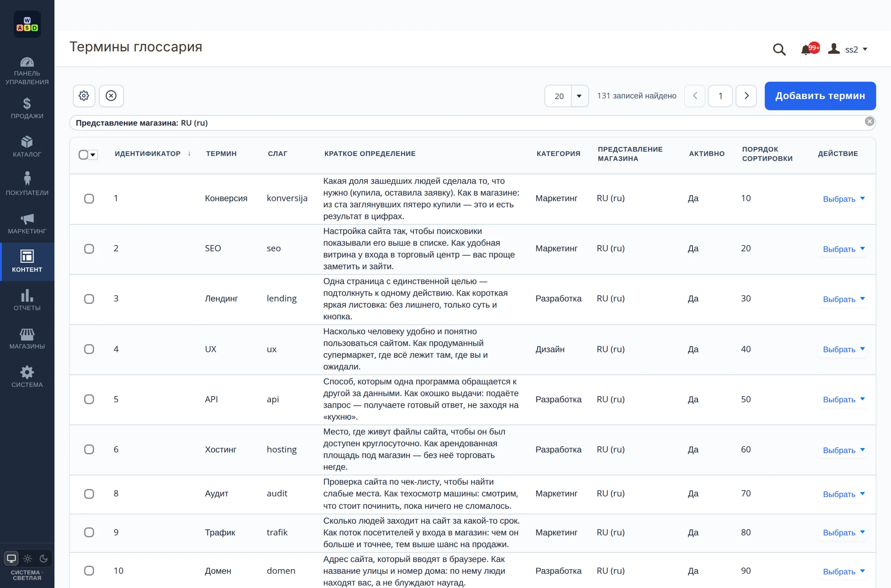Select the row for SEO
This screenshot has height=588, width=891.
(x=89, y=249)
